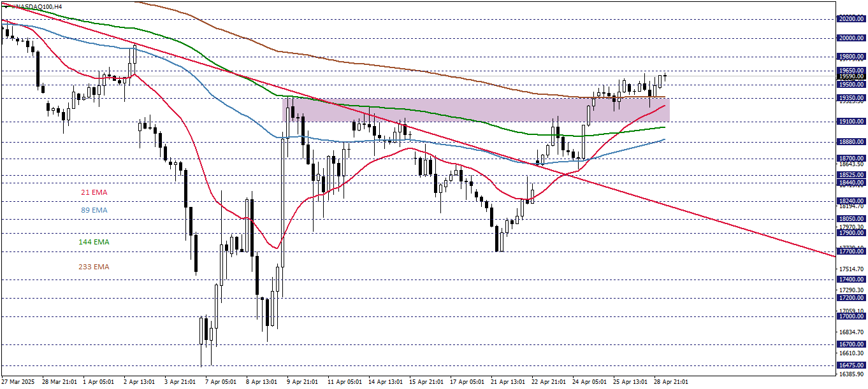Click the 1 Apr 05:01 time label
The height and width of the screenshot is (389, 868).
click(99, 382)
